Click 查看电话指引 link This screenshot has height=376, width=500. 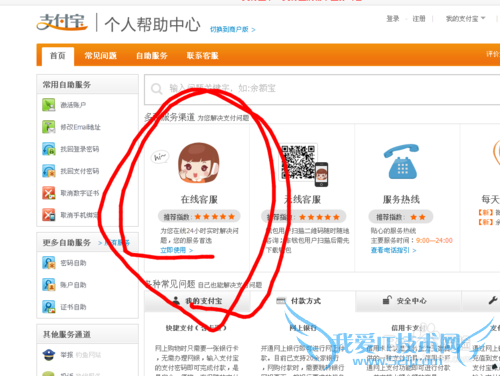393,250
